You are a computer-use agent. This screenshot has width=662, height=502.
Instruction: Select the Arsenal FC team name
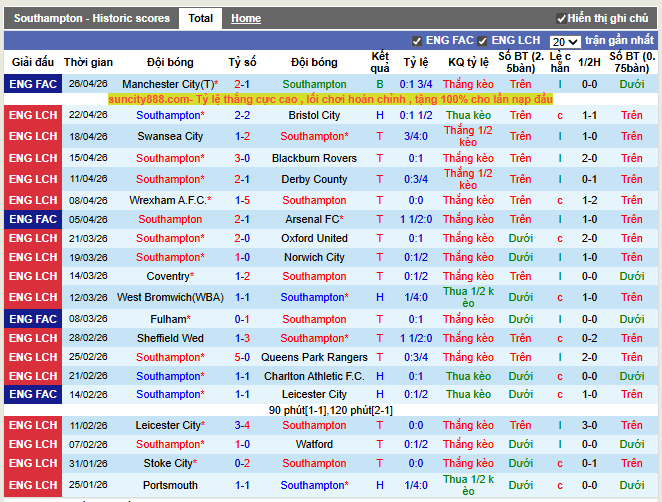click(x=313, y=219)
